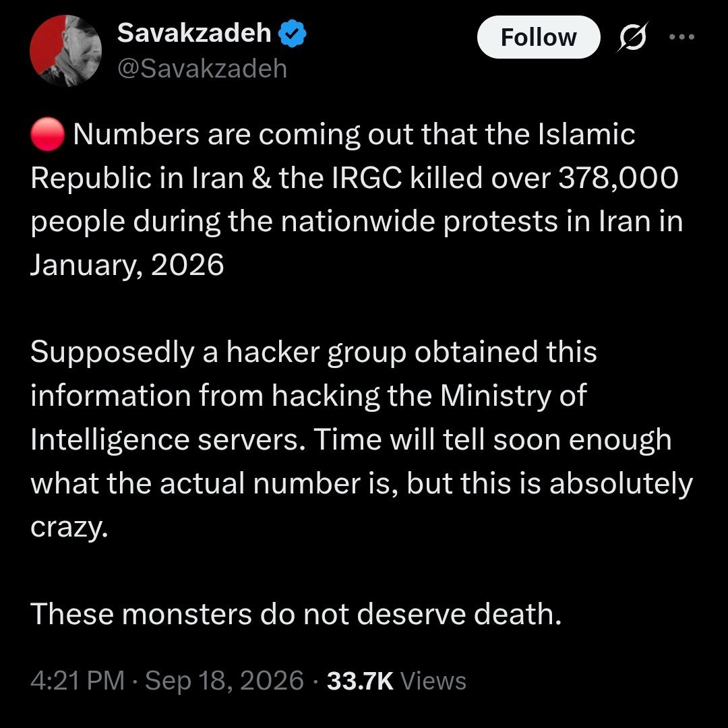728x728 pixels.
Task: Follow the Savakzadeh account
Action: tap(539, 37)
